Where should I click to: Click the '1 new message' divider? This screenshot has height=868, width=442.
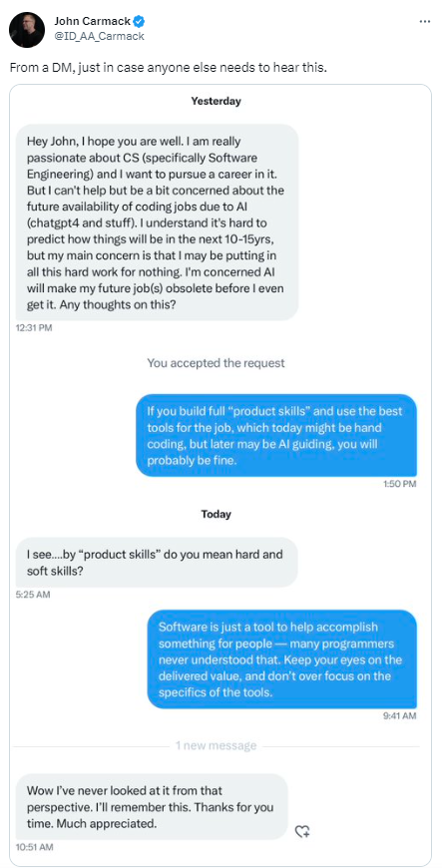coord(217,745)
